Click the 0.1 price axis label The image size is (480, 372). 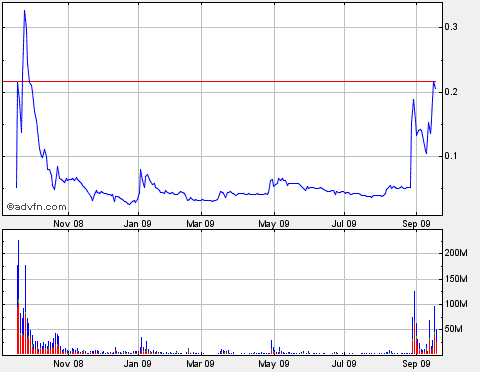click(x=451, y=156)
